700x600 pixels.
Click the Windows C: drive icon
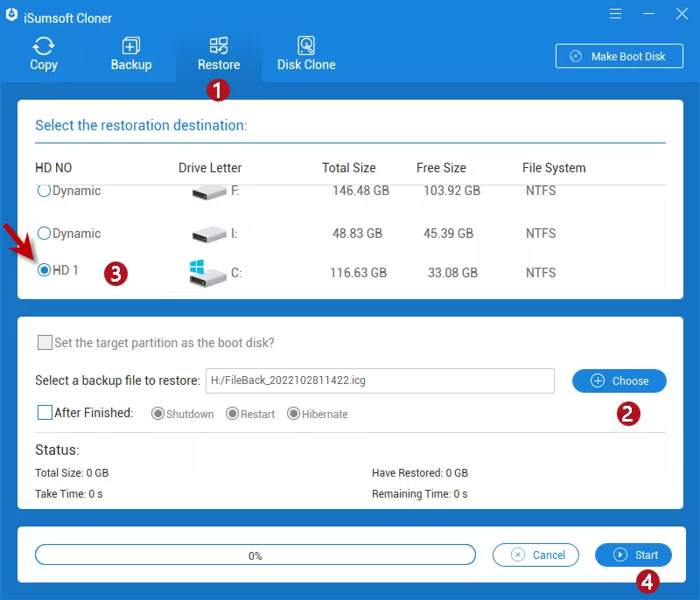(x=207, y=273)
